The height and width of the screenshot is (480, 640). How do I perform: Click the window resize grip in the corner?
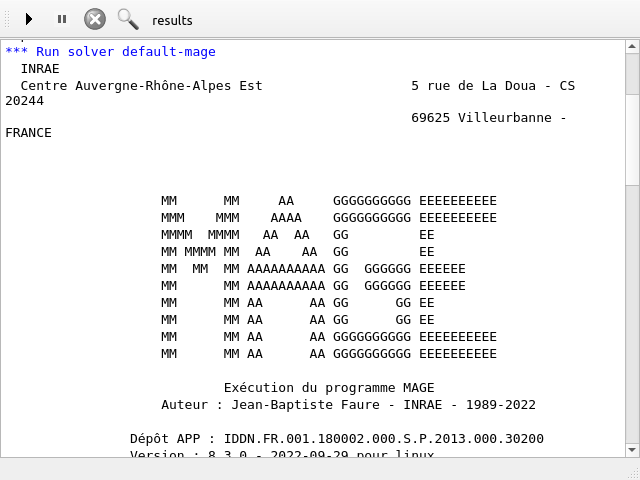pos(632,472)
